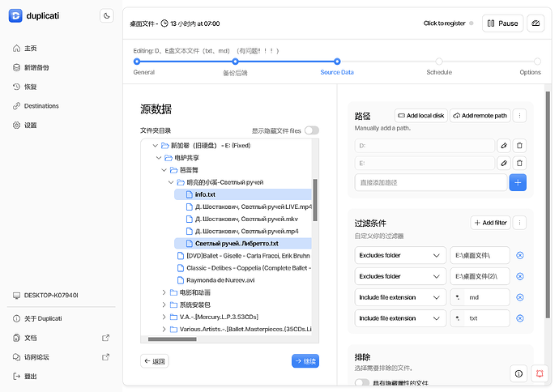Edit the D: path pencil icon
This screenshot has height=392, width=559.
(x=504, y=146)
